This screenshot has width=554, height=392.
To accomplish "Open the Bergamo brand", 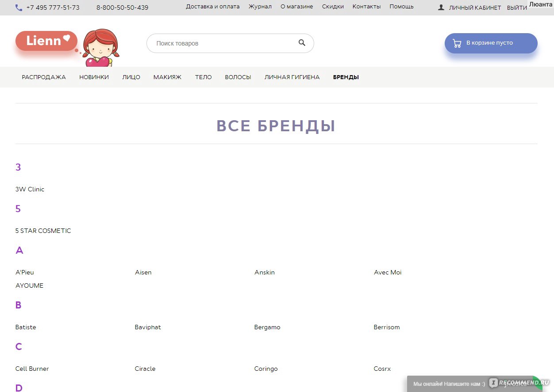I will tap(267, 327).
